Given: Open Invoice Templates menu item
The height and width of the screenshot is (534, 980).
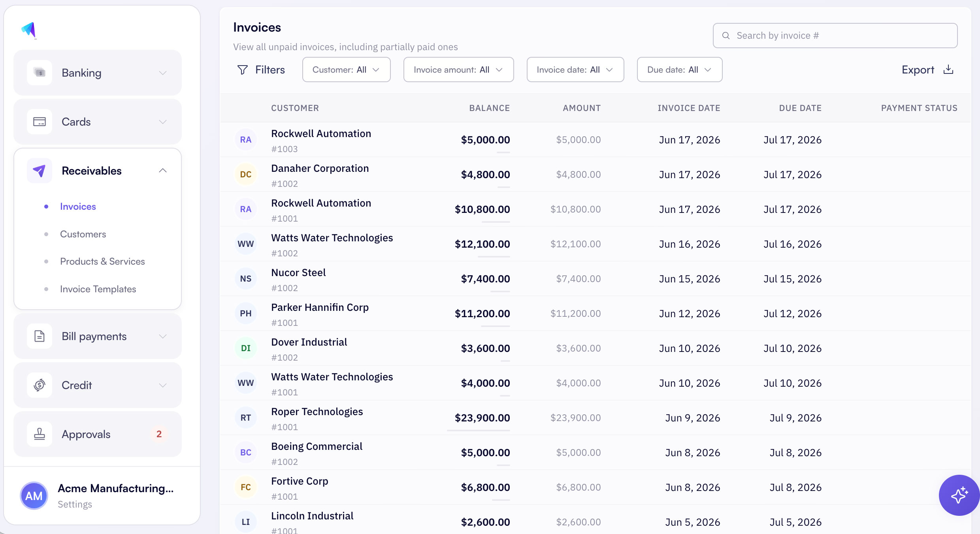Looking at the screenshot, I should pos(98,289).
